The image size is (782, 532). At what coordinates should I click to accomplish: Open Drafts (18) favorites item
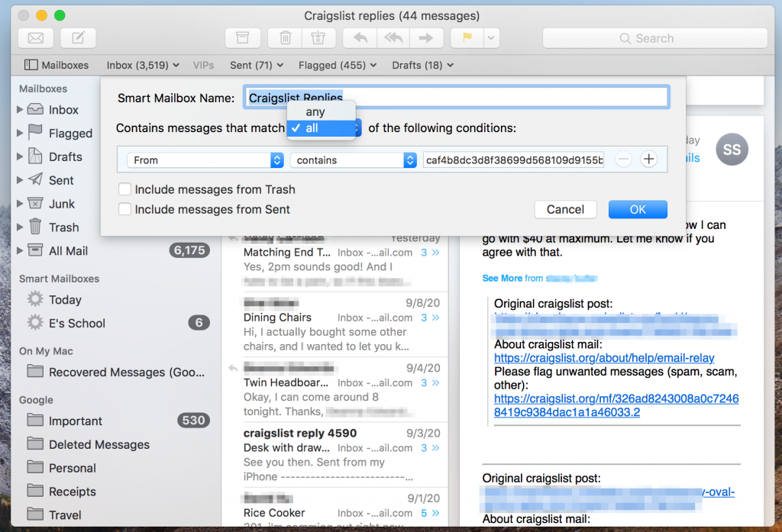click(422, 66)
